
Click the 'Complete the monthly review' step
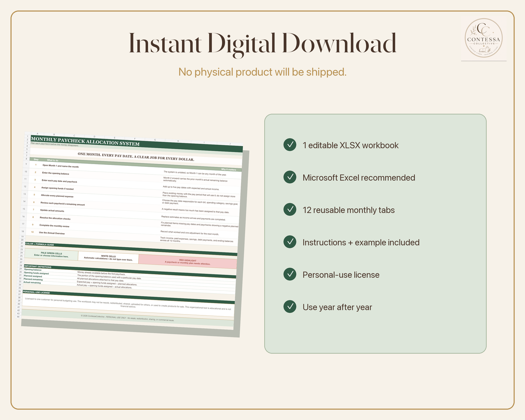coord(54,226)
